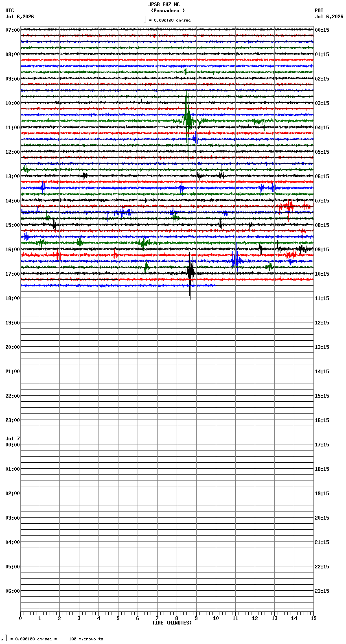Select the (Pescadero) station name label

point(168,11)
